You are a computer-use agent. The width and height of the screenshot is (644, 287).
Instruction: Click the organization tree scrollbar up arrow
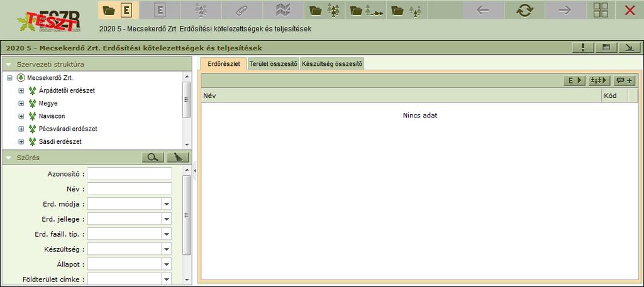(187, 76)
